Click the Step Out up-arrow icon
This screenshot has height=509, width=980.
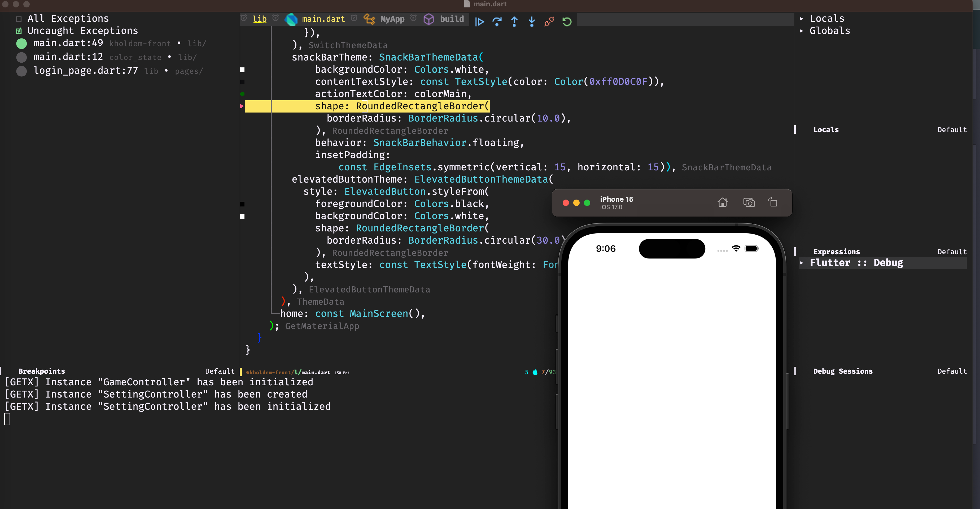[x=514, y=22]
